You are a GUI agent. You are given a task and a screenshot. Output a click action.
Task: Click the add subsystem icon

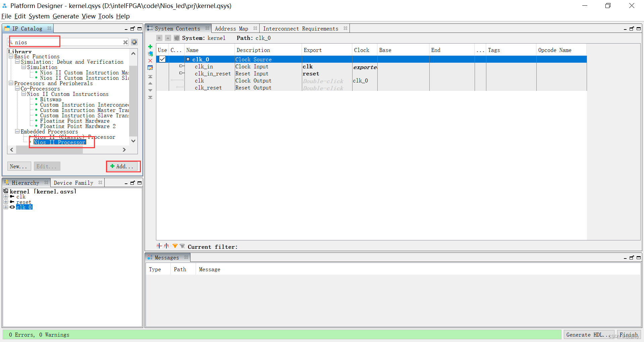pyautogui.click(x=150, y=54)
